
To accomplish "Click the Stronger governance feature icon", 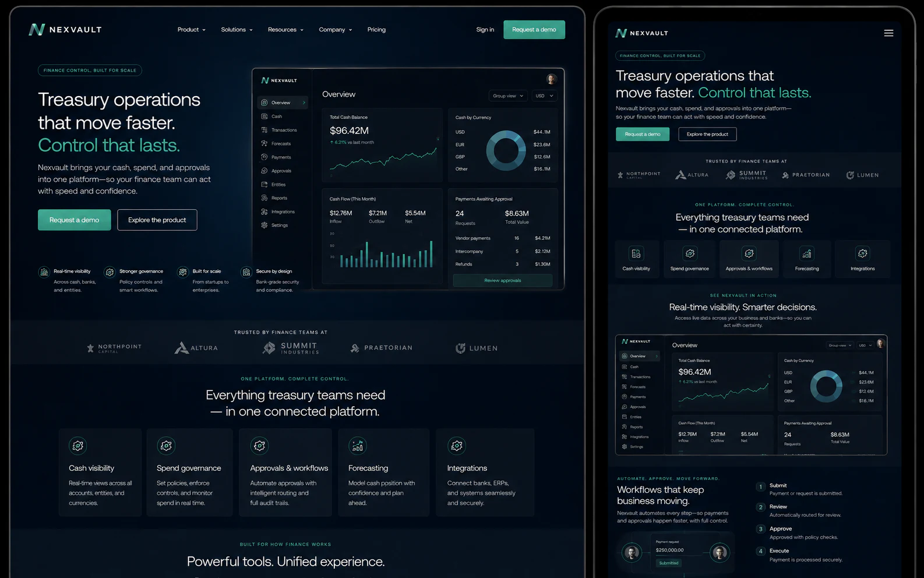I will pyautogui.click(x=110, y=272).
